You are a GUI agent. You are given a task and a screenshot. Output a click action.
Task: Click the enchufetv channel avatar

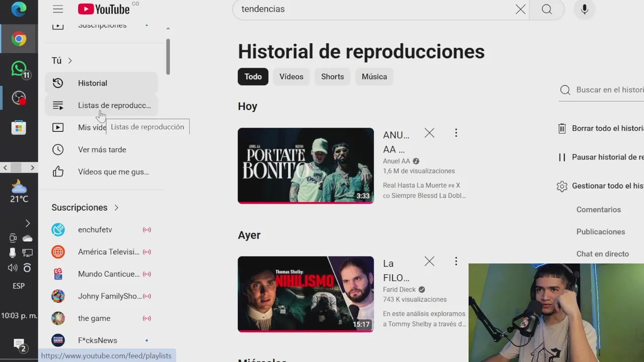point(58,229)
